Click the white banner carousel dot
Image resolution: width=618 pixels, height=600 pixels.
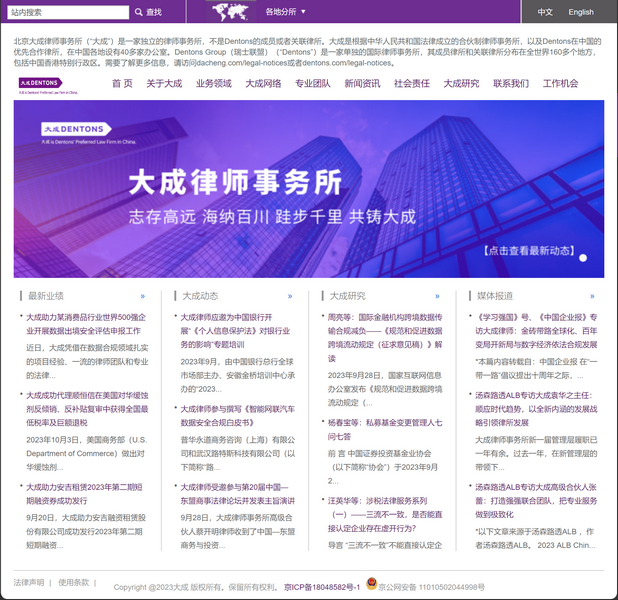[584, 258]
